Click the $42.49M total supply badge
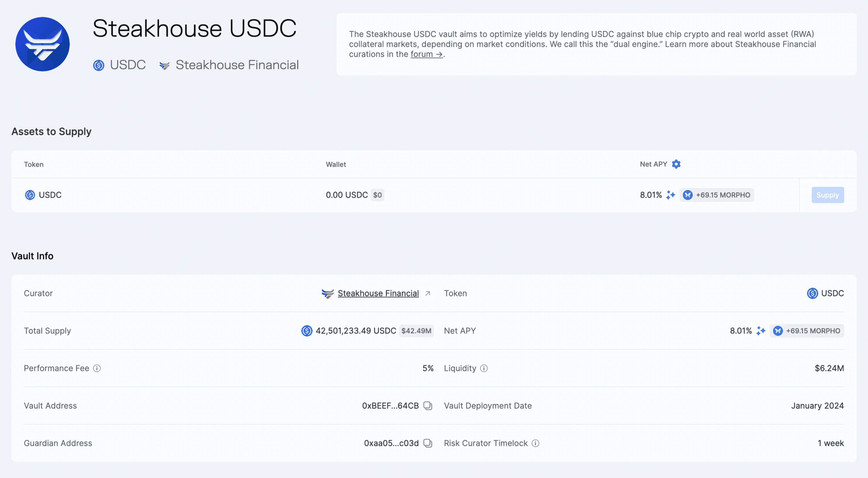The width and height of the screenshot is (868, 478). click(416, 331)
